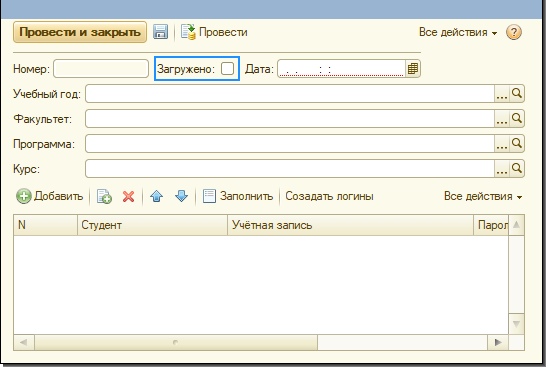Open the table's Все действия menu
Viewport: 548px width, 368px height.
pyautogui.click(x=483, y=196)
